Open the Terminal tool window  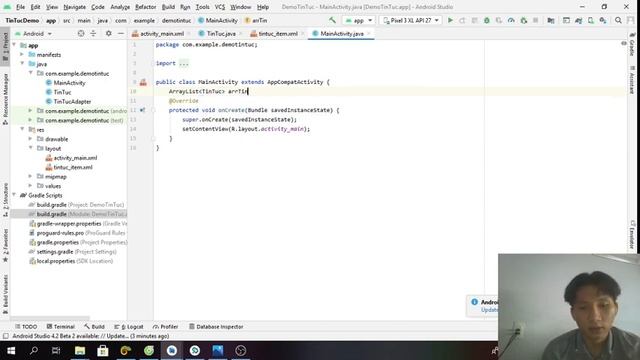click(x=60, y=327)
